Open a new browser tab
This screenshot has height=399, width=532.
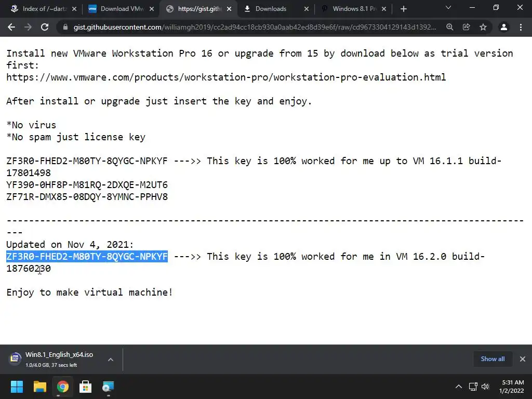(403, 9)
